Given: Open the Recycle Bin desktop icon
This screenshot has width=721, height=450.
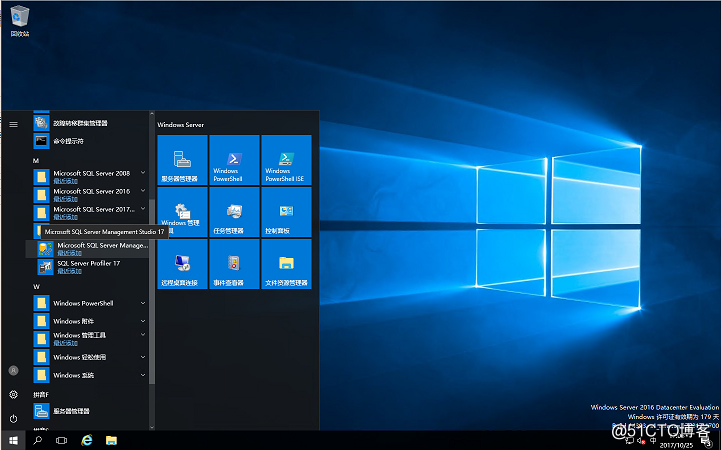Looking at the screenshot, I should (20, 21).
